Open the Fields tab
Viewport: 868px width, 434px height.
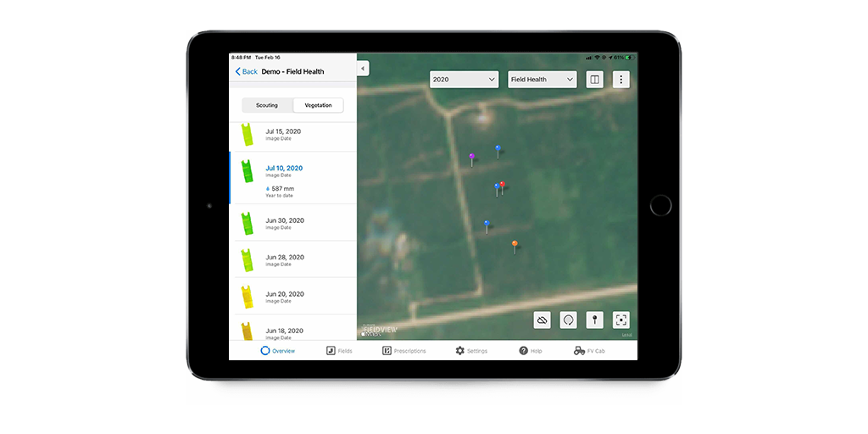[339, 351]
